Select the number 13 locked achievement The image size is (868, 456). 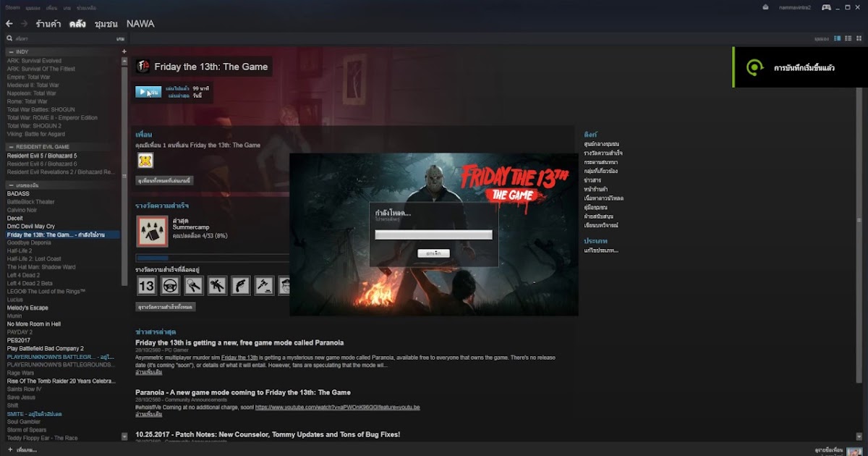click(146, 286)
